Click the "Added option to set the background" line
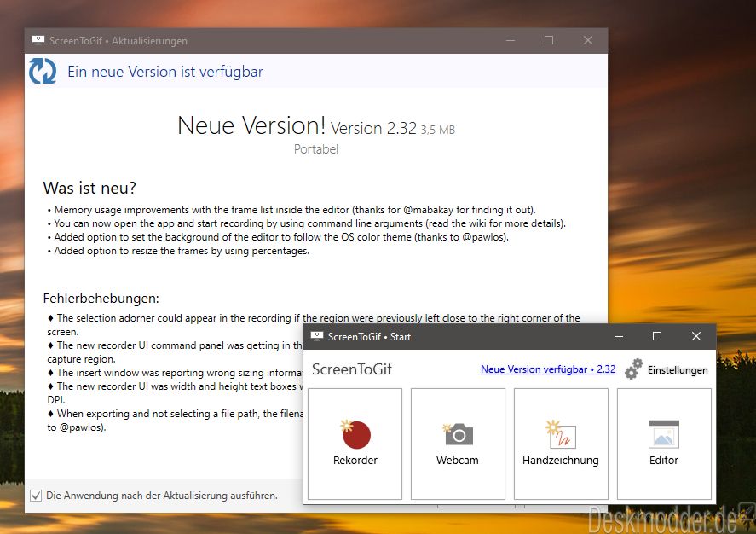This screenshot has height=534, width=756. tap(278, 237)
